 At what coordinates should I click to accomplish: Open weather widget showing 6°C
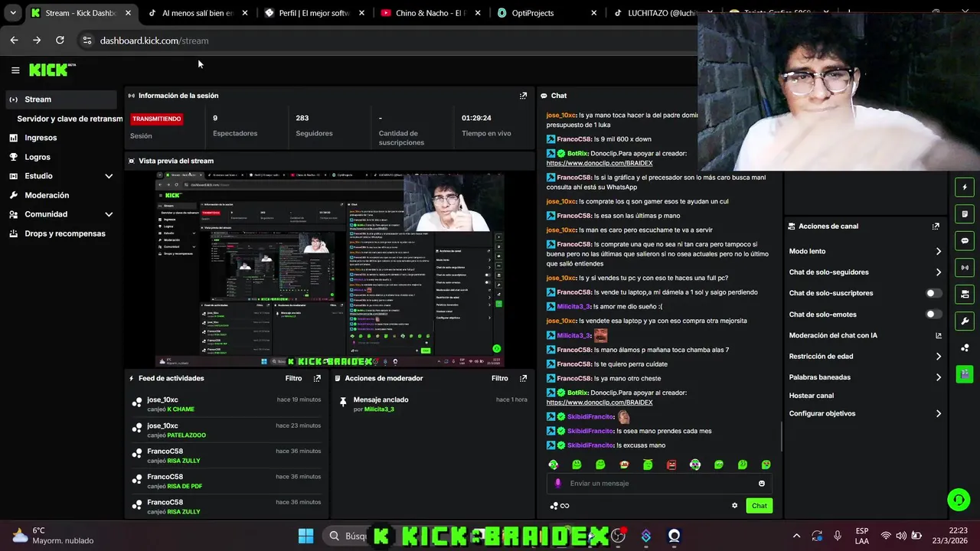tap(54, 536)
